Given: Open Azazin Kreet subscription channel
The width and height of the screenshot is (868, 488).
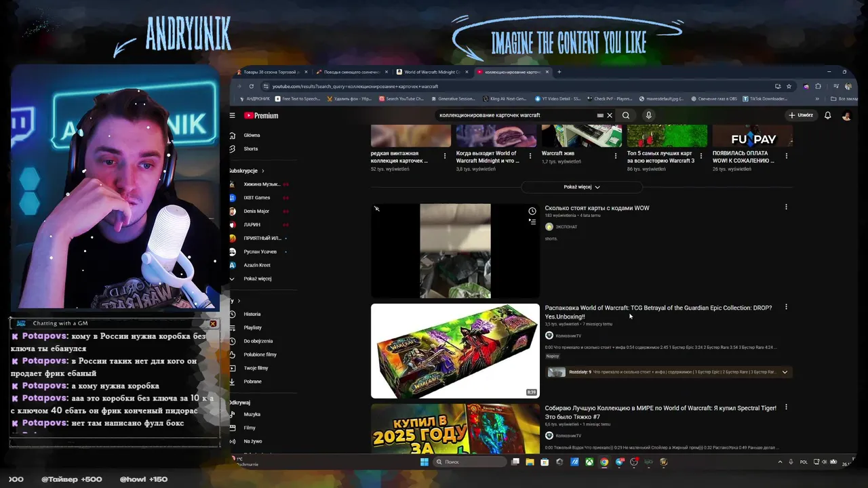Looking at the screenshot, I should (257, 266).
